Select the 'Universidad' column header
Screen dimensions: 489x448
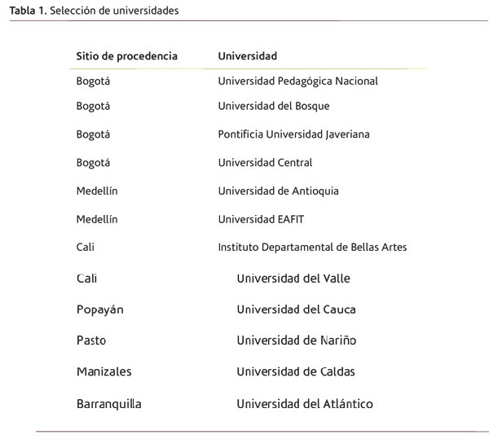point(247,56)
